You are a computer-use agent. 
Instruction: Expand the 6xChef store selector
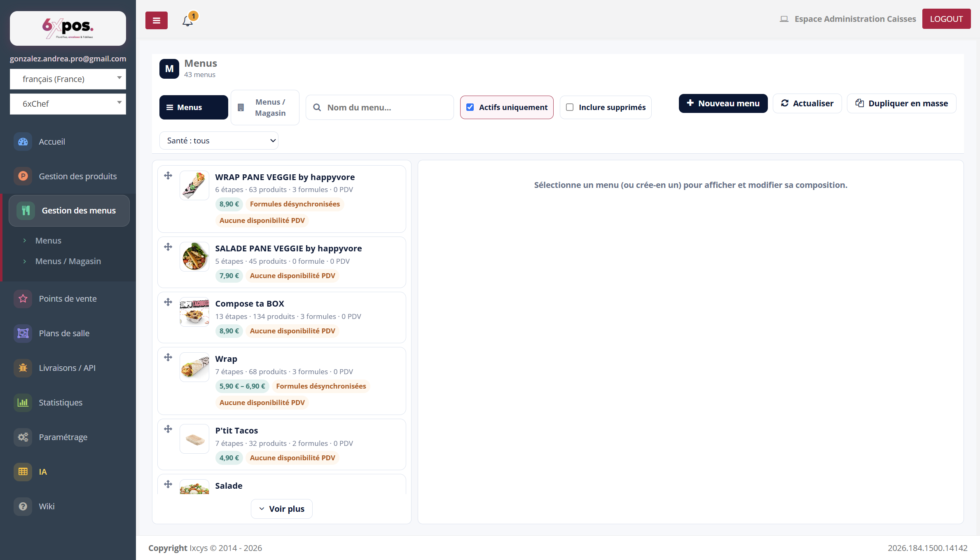tap(68, 104)
